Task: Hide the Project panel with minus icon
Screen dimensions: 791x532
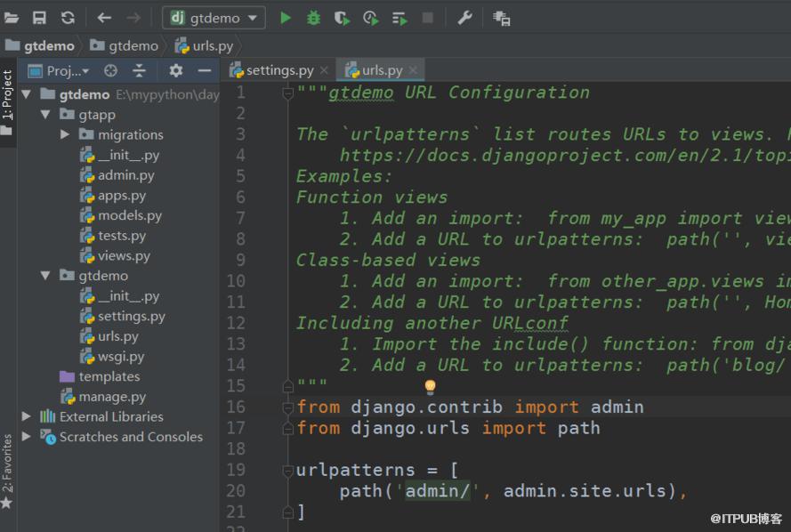Action: pyautogui.click(x=205, y=70)
